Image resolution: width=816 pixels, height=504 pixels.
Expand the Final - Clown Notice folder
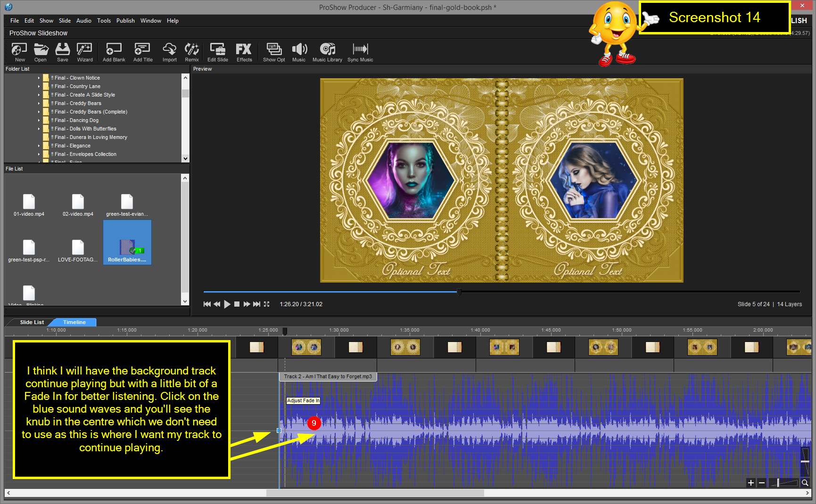pyautogui.click(x=39, y=78)
